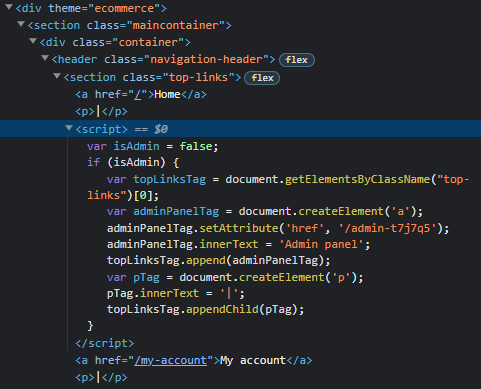The width and height of the screenshot is (481, 389).
Task: Click the "maincontainer" class value
Action: [176, 25]
